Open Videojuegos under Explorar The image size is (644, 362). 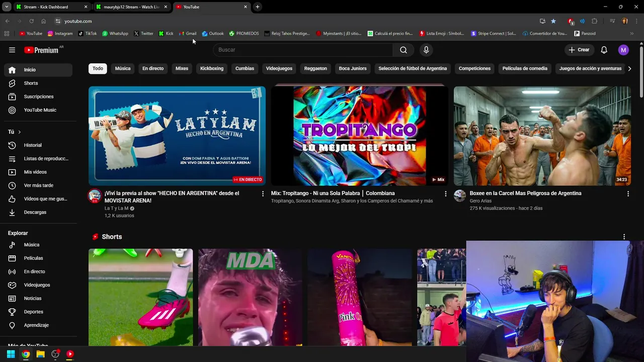(x=38, y=285)
